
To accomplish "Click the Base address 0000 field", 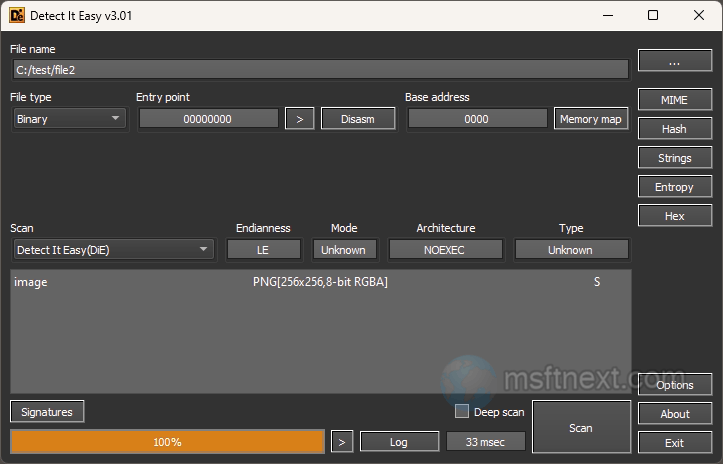I will [477, 119].
